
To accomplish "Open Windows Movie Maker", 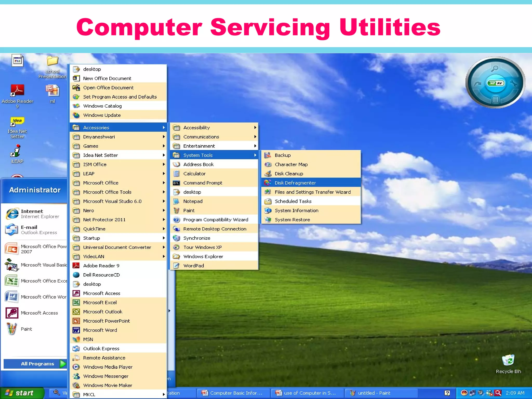I will 118,385.
